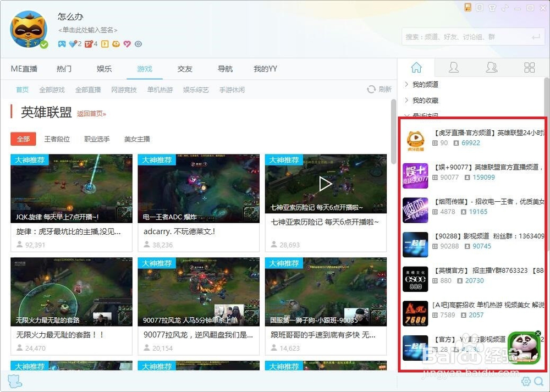Open 单机热游 sub-navigation

click(160, 90)
